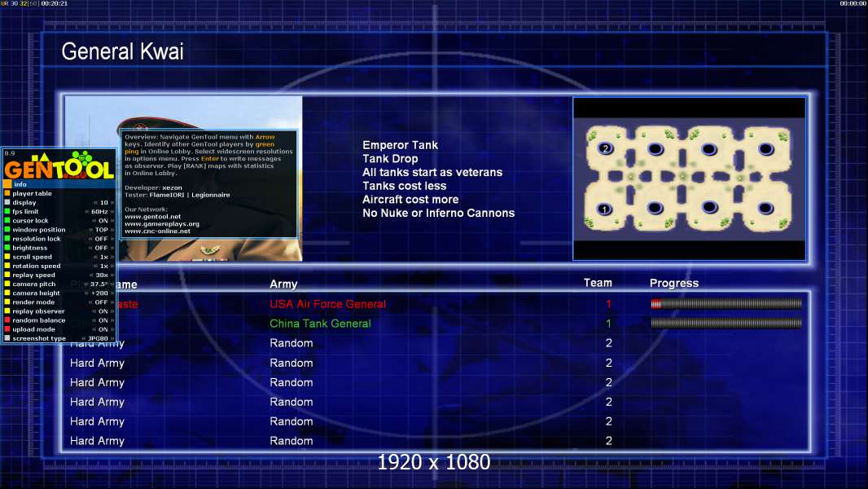
Task: Open the www.gentool.net link
Action: 152,217
